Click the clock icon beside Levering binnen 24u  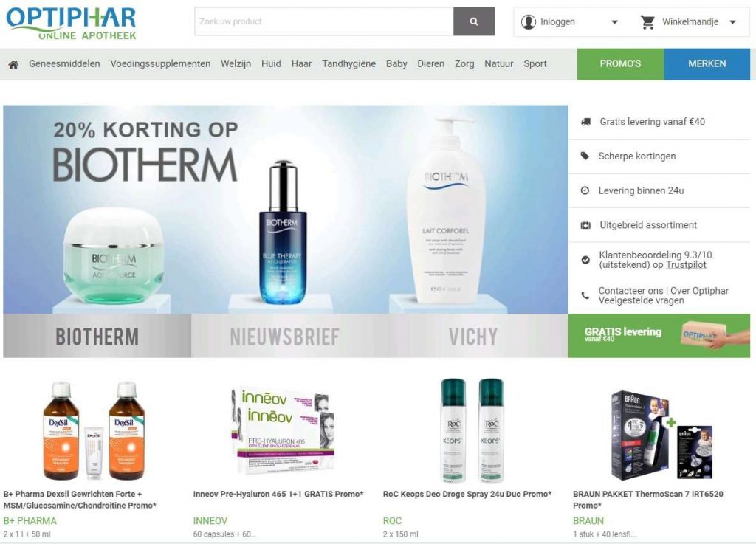point(585,190)
